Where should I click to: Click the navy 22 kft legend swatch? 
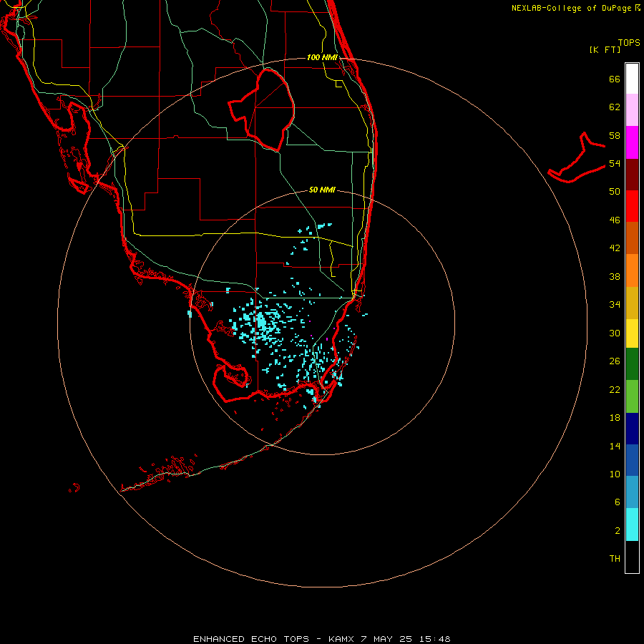[632, 429]
